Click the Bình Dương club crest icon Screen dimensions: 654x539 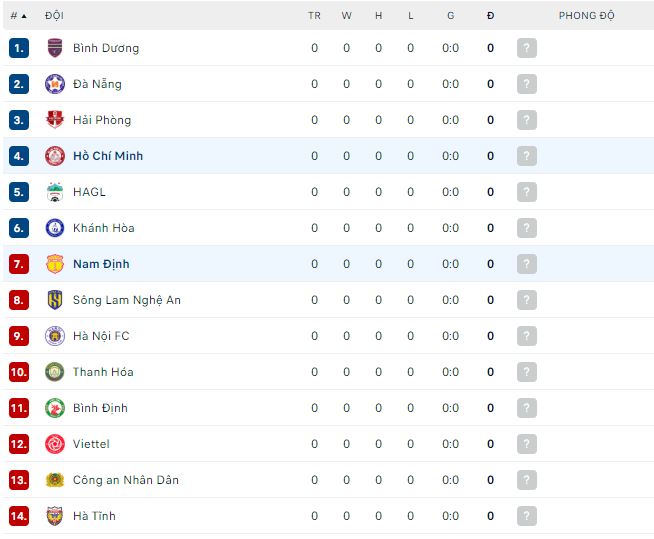pyautogui.click(x=55, y=48)
